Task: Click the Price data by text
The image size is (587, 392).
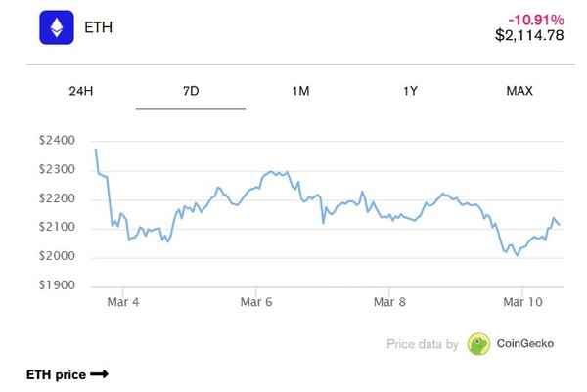Action: tap(423, 344)
